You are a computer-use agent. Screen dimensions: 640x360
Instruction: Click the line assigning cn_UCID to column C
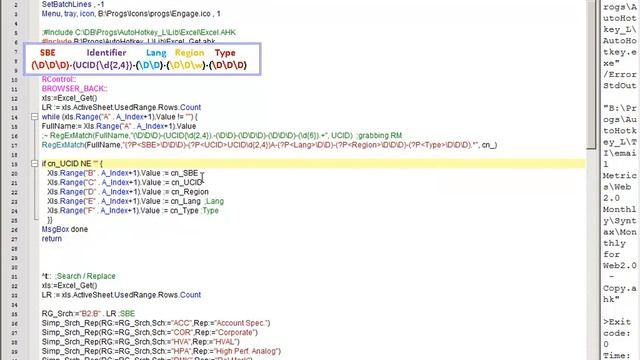[124, 182]
